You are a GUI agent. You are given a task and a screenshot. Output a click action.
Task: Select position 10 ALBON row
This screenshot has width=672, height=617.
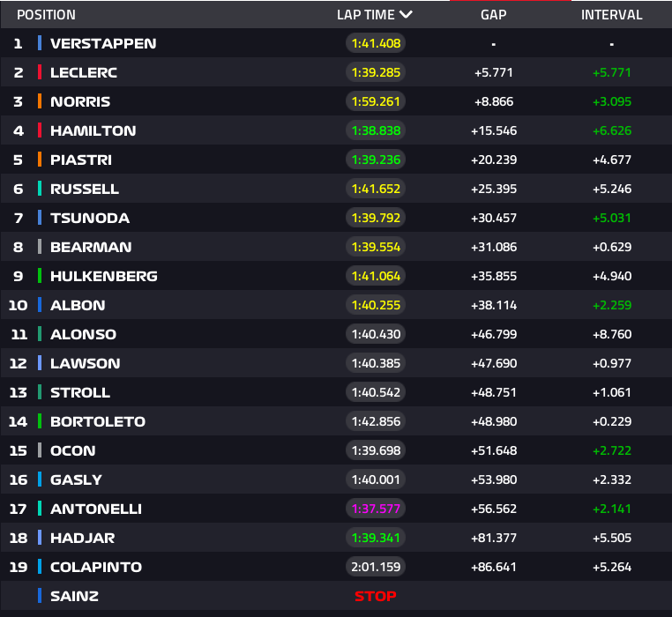(336, 305)
